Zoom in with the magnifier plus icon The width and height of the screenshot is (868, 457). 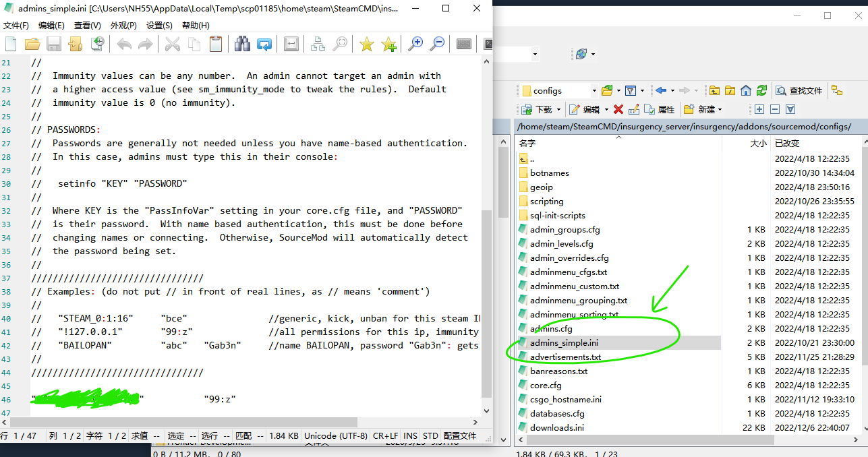click(x=416, y=44)
